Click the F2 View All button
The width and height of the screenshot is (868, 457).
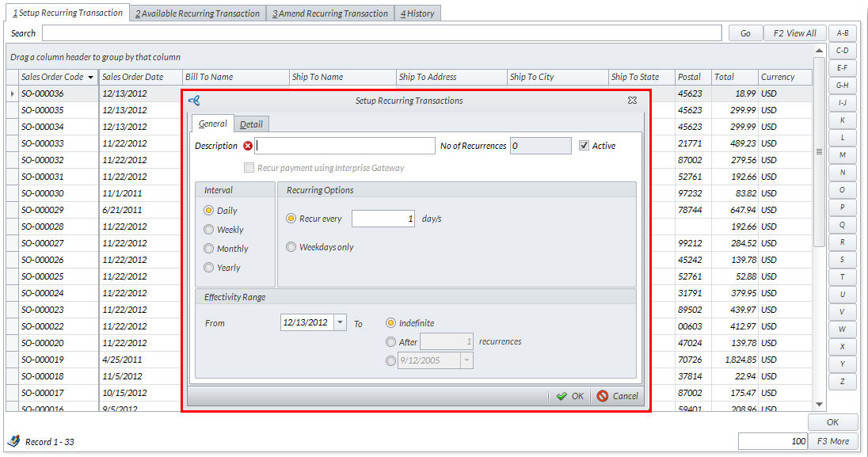click(794, 33)
